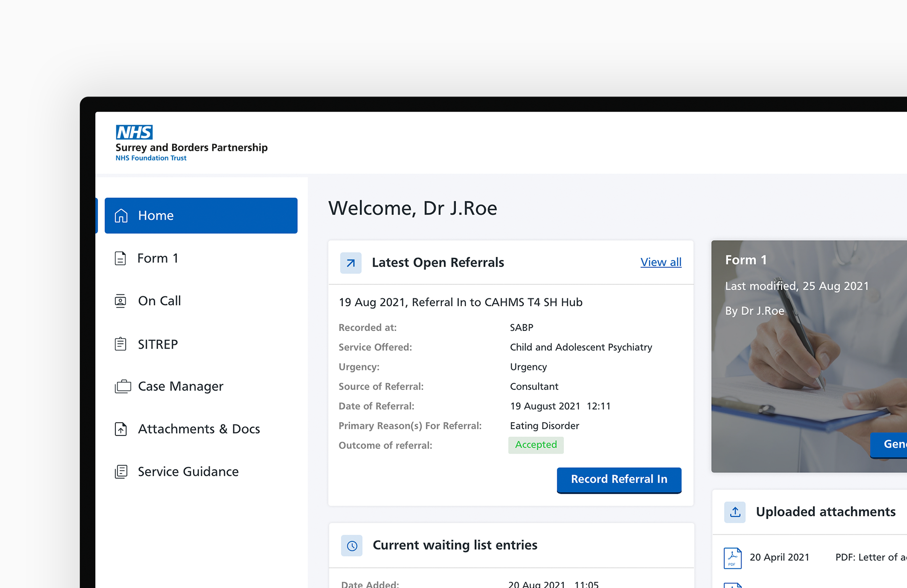Screen dimensions: 907x588
Task: Click the PDF file icon for 20 April 2021
Action: point(733,558)
